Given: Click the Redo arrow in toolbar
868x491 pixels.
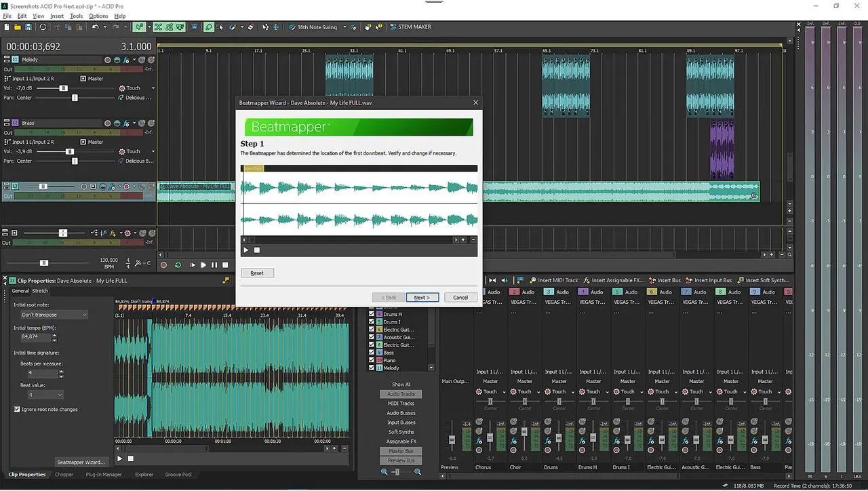Looking at the screenshot, I should pyautogui.click(x=115, y=27).
